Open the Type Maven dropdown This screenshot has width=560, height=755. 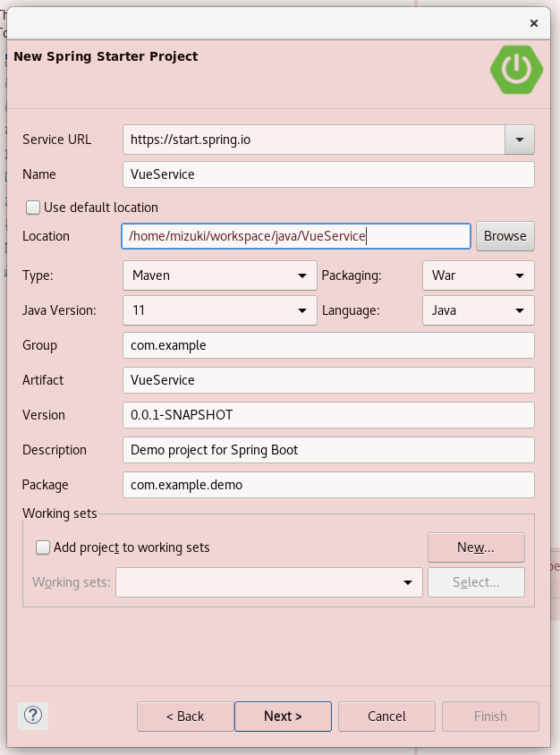(220, 276)
